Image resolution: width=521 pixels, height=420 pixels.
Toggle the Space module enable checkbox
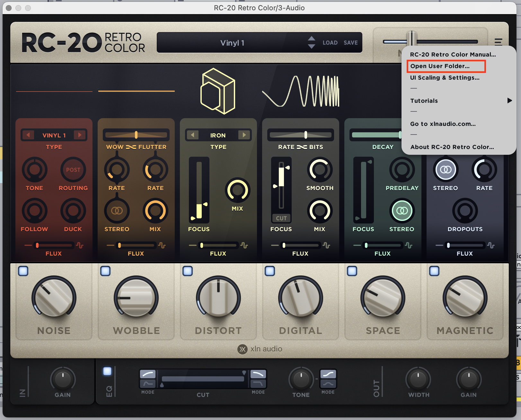tap(352, 271)
